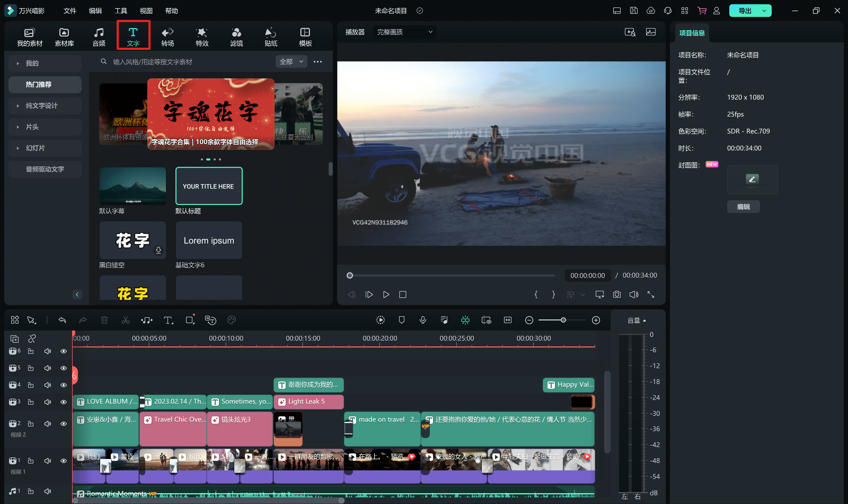Click the split scissors icon in timeline toolbar
The image size is (848, 504).
click(125, 320)
